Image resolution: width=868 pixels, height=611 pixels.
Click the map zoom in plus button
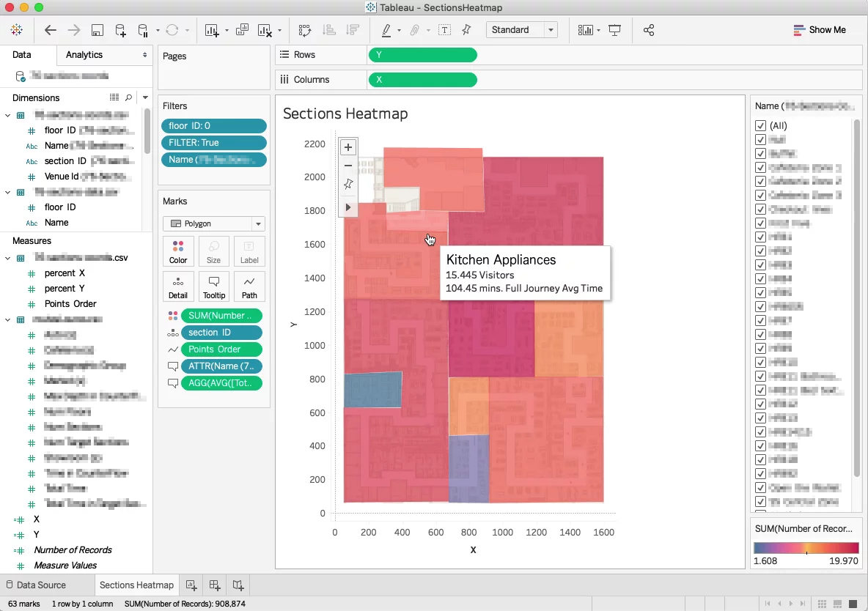[348, 147]
